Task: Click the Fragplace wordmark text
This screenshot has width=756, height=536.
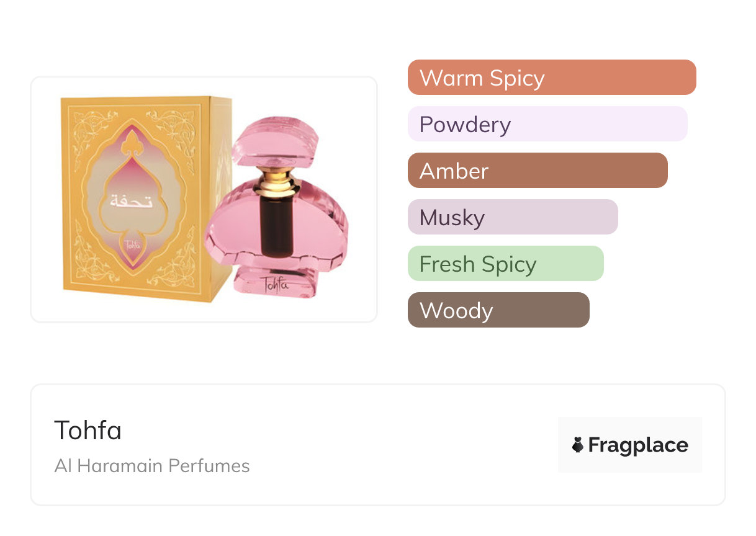Action: (638, 445)
